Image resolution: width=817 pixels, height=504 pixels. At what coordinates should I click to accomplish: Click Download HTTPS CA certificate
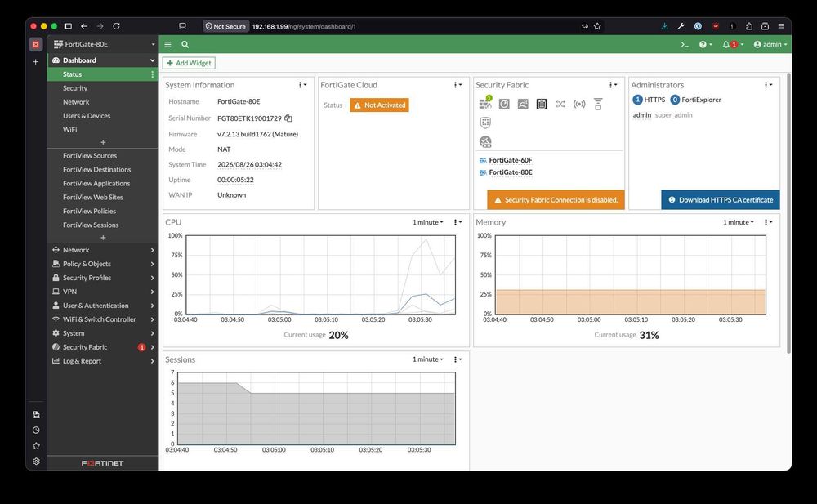[721, 200]
